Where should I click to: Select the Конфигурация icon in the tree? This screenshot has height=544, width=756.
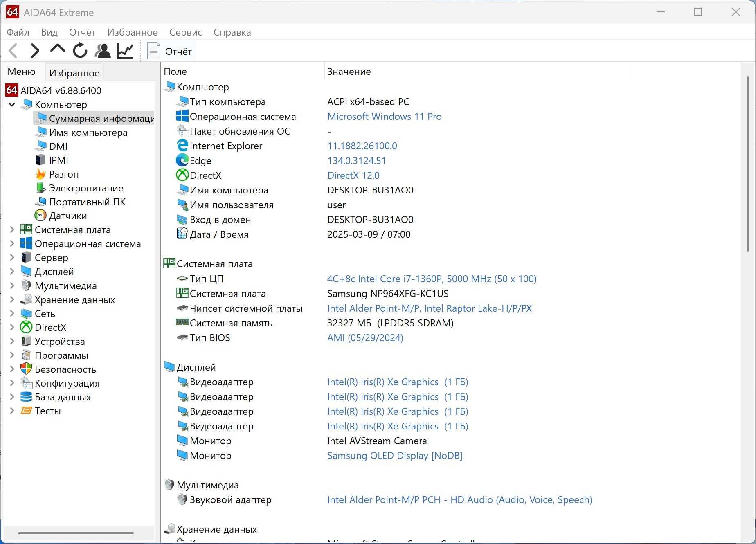pyautogui.click(x=26, y=383)
